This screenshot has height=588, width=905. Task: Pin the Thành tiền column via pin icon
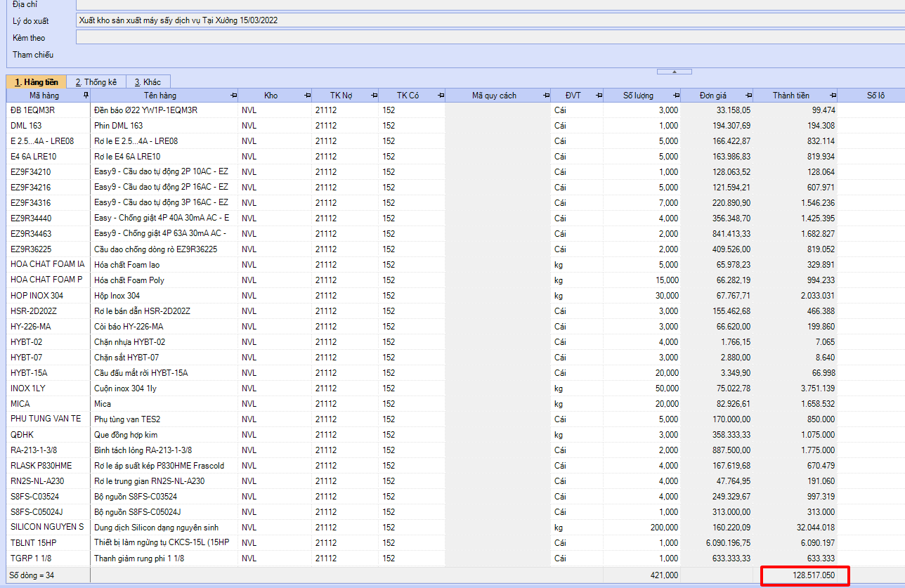coord(833,96)
